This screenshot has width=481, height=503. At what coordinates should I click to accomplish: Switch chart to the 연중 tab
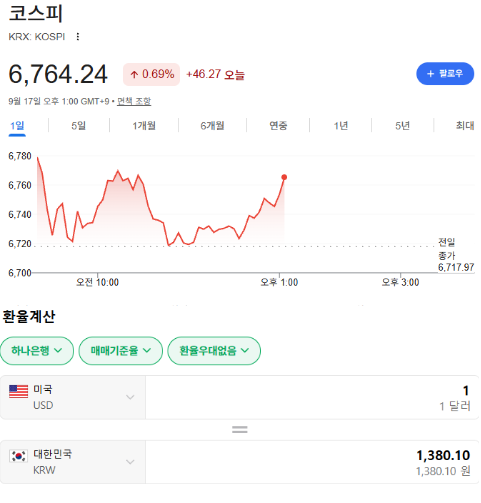[278, 126]
